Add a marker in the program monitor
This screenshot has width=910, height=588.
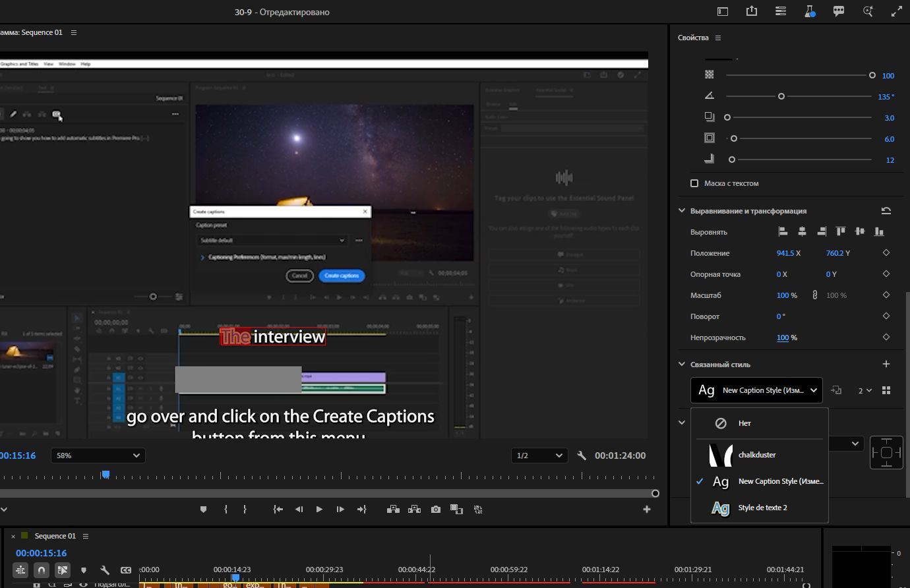click(x=203, y=510)
